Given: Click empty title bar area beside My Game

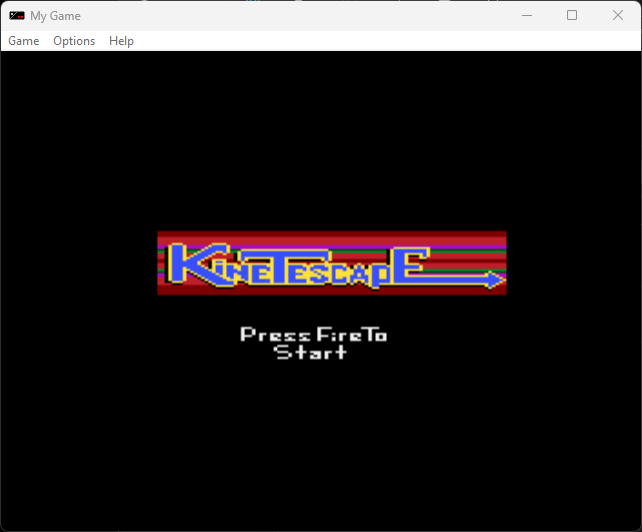Looking at the screenshot, I should point(300,16).
